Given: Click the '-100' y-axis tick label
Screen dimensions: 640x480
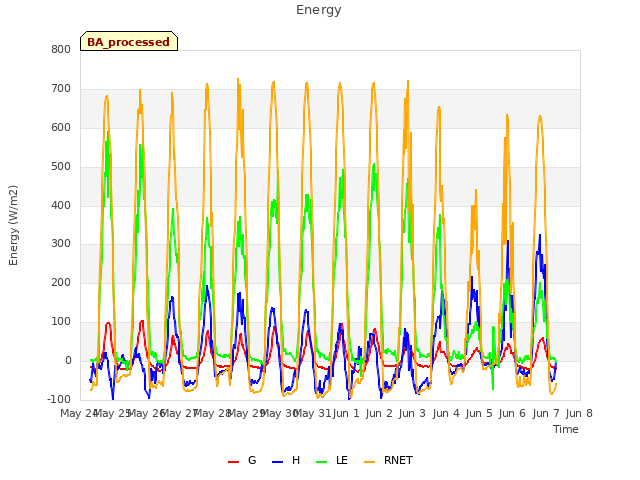Looking at the screenshot, I should 59,400.
